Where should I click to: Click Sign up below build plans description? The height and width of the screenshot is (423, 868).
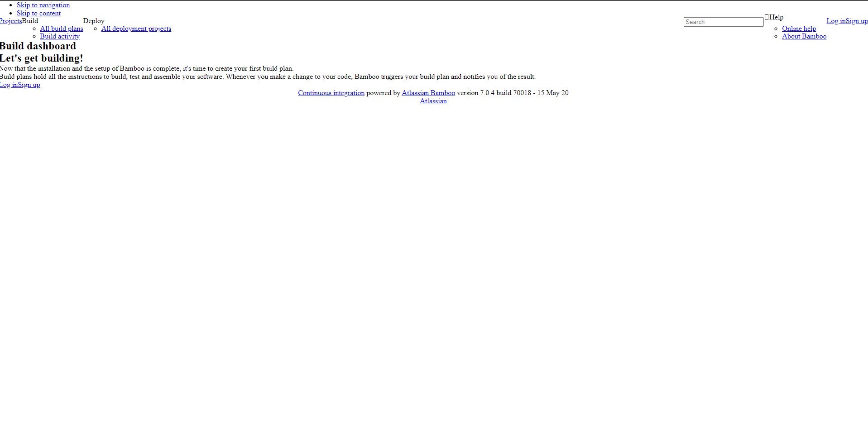[x=29, y=85]
